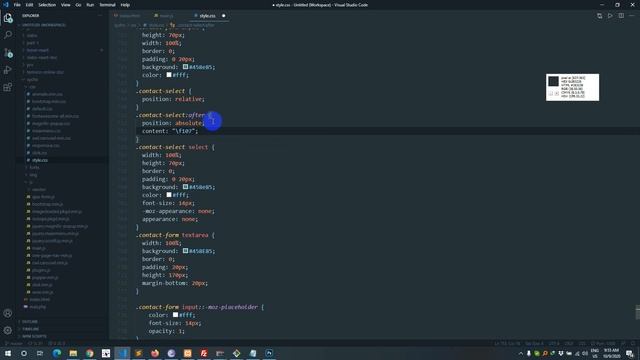
Task: Click the editor minimap scrollbar marker
Action: tap(638, 312)
